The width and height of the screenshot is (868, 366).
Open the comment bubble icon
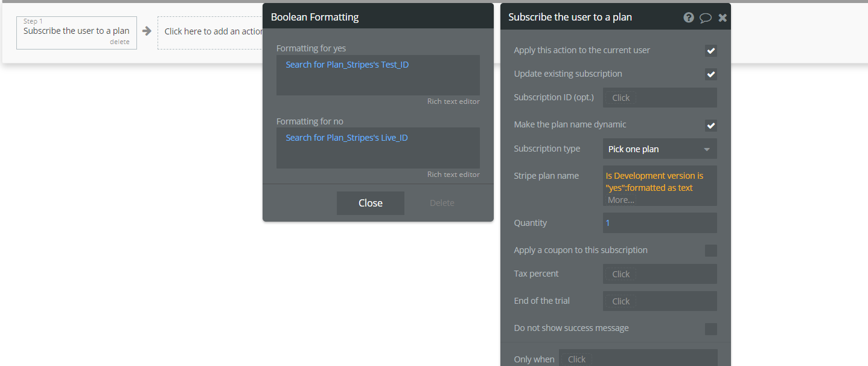click(706, 18)
